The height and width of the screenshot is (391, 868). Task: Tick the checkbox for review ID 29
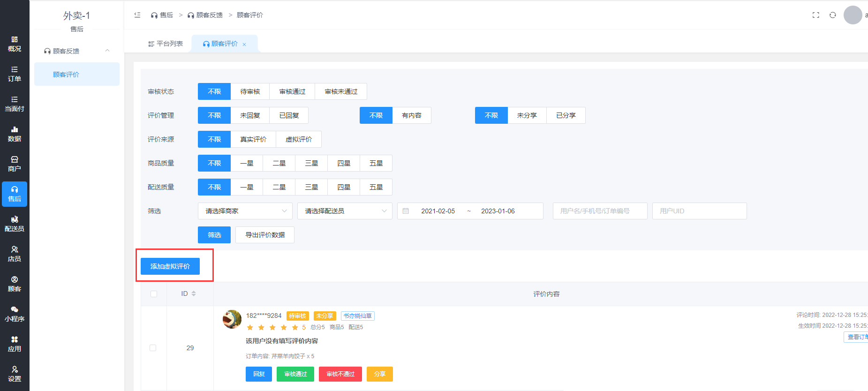click(153, 348)
